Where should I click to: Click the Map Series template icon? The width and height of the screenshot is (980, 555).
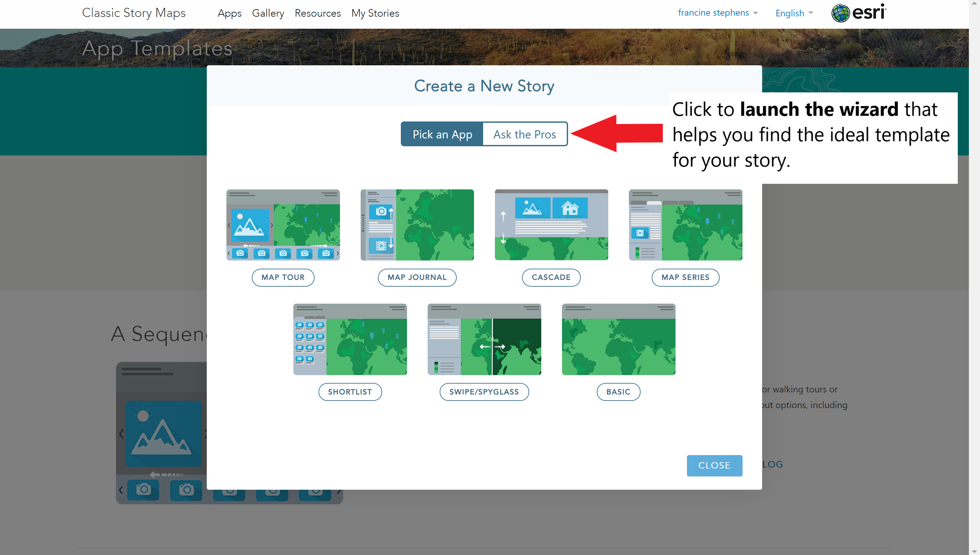685,225
